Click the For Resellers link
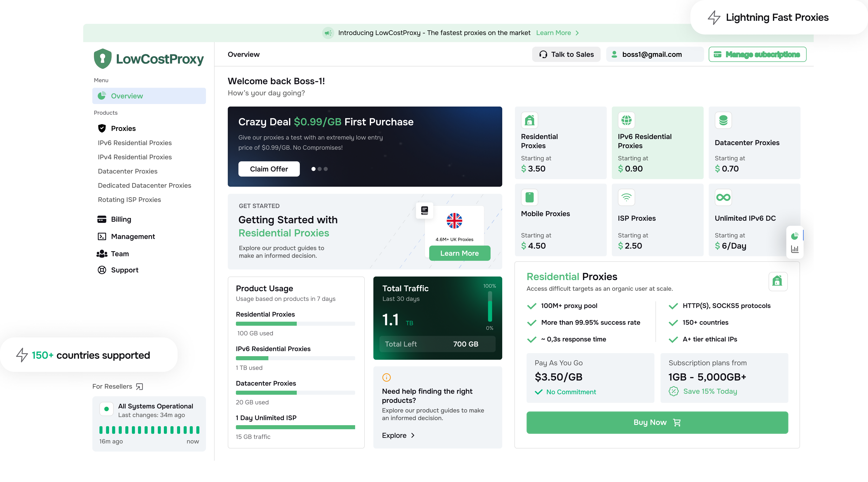The image size is (868, 482). 112,387
